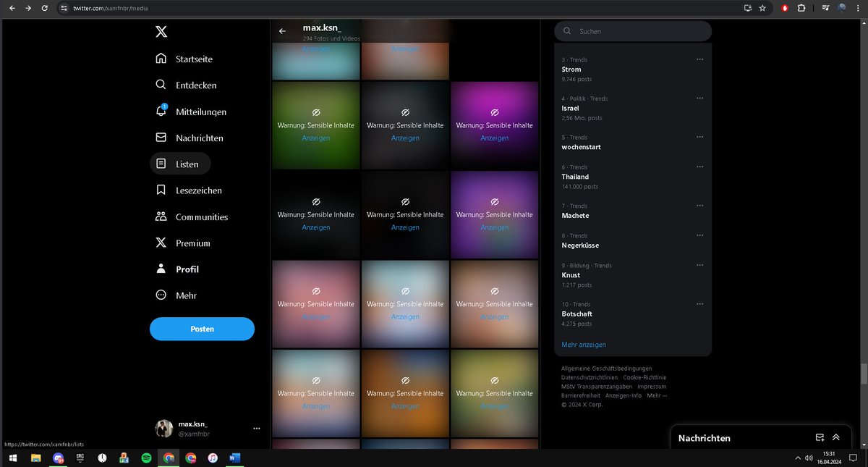Click install app icon in address bar
This screenshot has height=467, width=868.
[x=748, y=8]
